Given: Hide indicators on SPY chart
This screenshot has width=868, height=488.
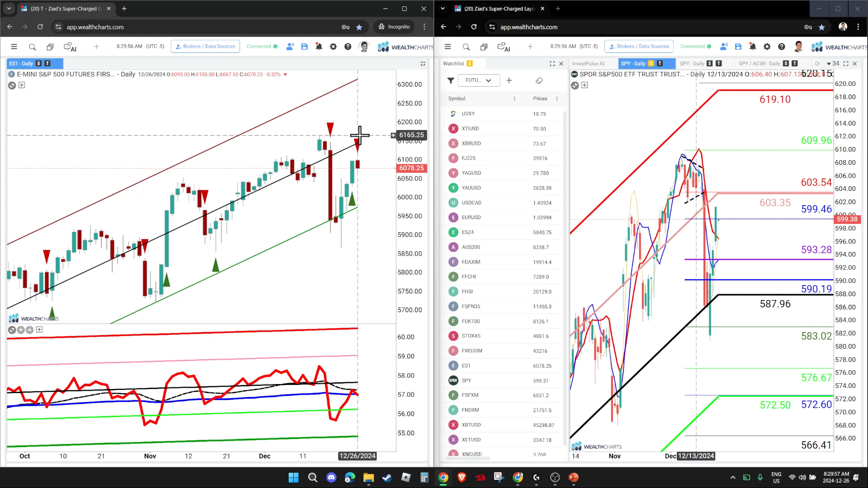Looking at the screenshot, I should (575, 85).
